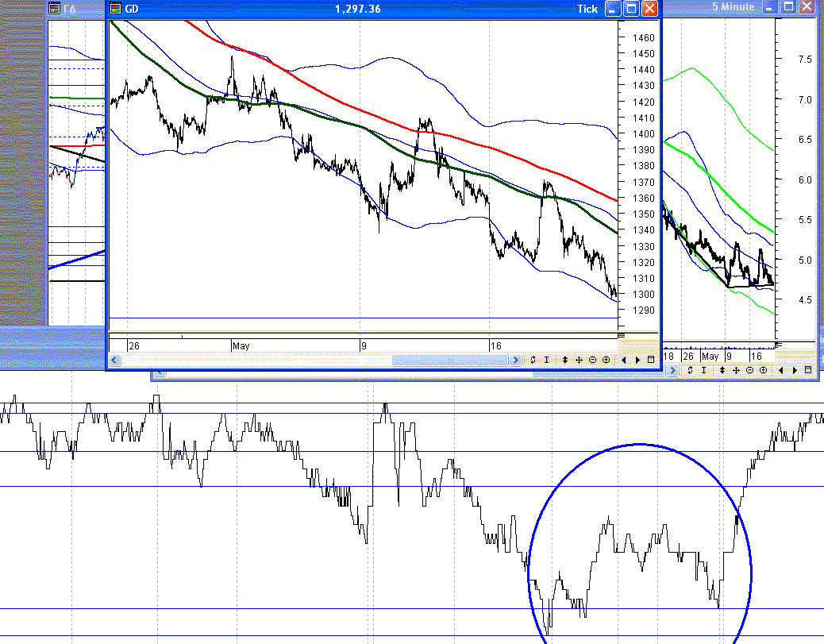Select the four-way pan tool in the 5 Minute chart toolbar
824x644 pixels.
click(736, 371)
